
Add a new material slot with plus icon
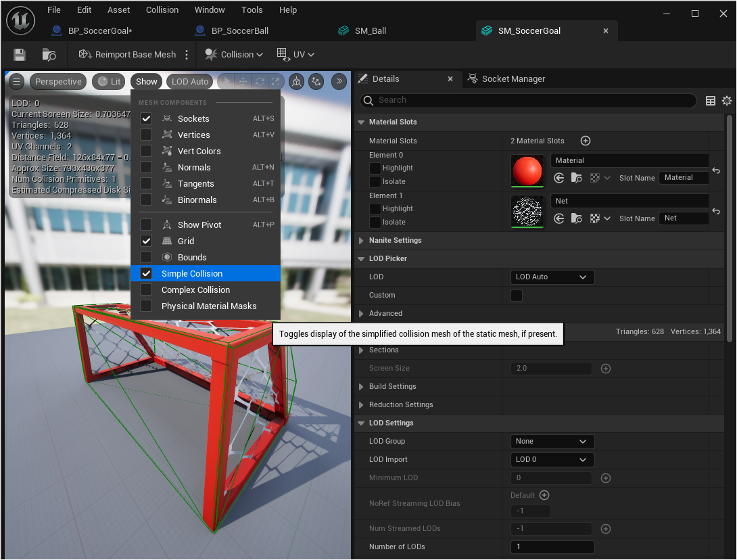point(585,141)
